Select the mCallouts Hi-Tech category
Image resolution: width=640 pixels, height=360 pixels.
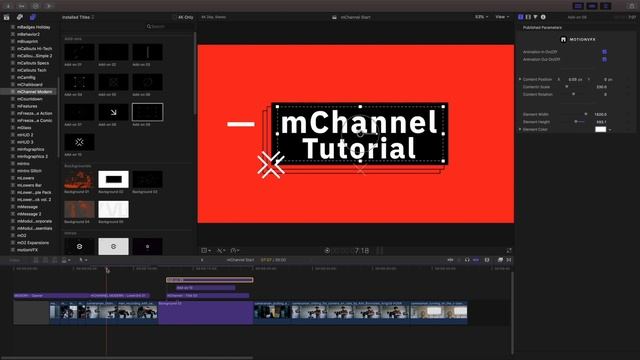(x=34, y=49)
